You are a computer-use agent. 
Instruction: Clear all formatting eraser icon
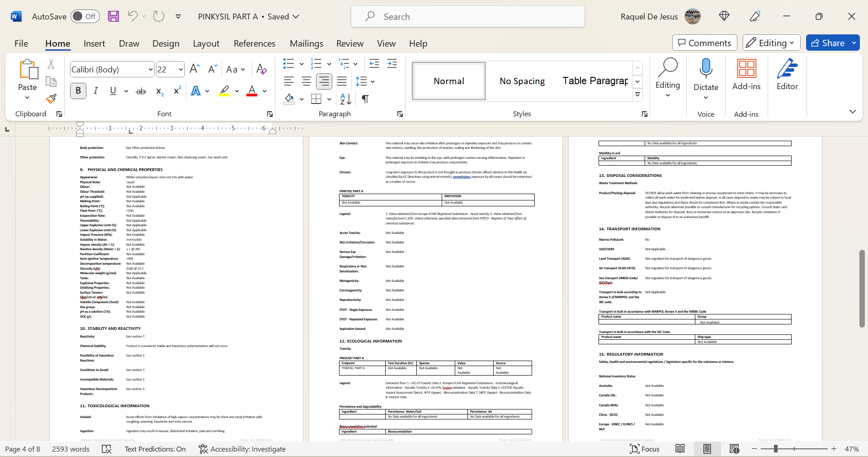point(261,69)
